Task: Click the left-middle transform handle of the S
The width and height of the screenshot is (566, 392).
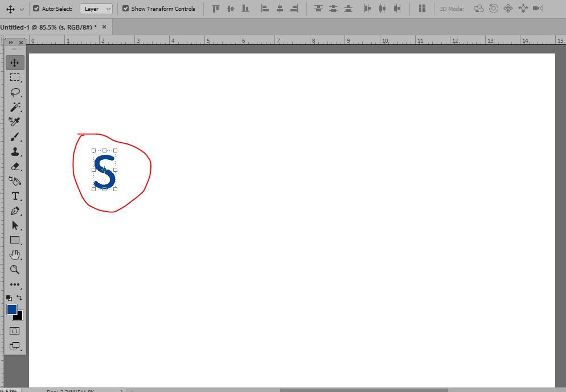Action: [94, 170]
